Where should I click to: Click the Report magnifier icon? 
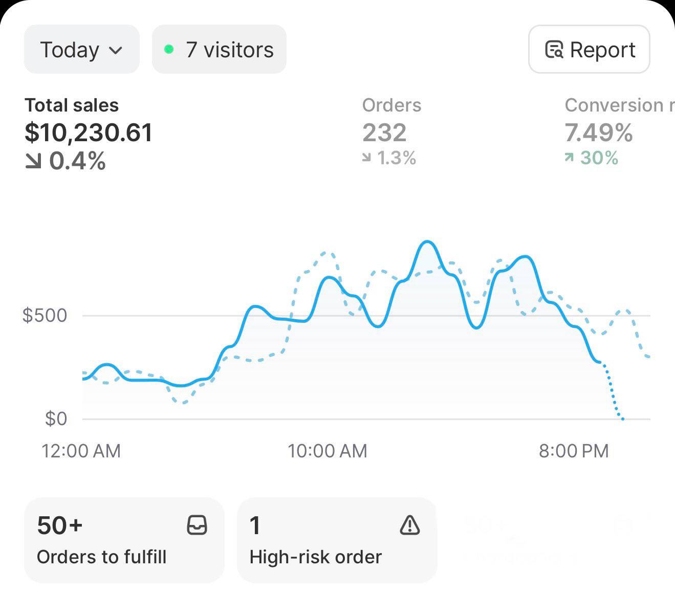click(554, 50)
